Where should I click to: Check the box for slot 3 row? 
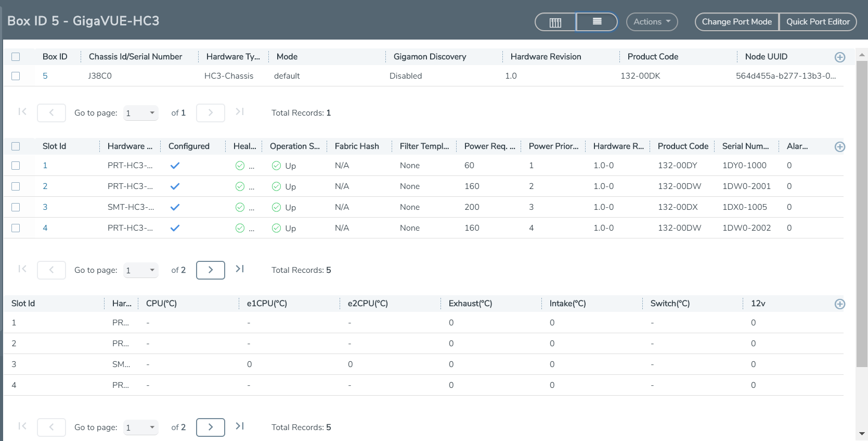16,207
